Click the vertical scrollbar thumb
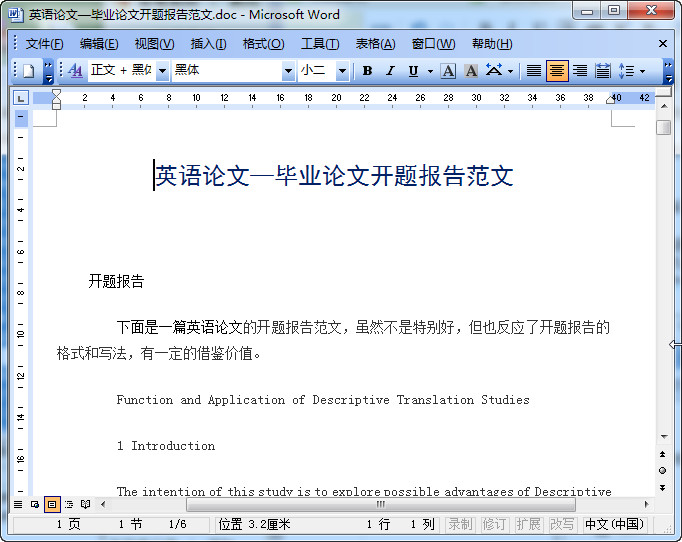The height and width of the screenshot is (542, 682). (x=663, y=127)
